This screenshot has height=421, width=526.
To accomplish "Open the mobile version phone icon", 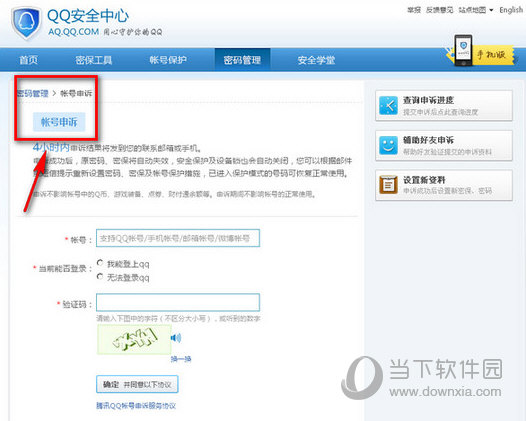I will [x=463, y=50].
